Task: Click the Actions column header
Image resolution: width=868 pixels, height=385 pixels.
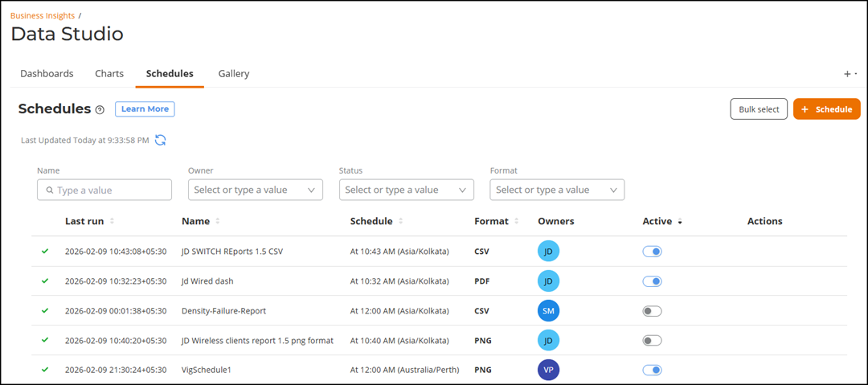Action: click(764, 221)
